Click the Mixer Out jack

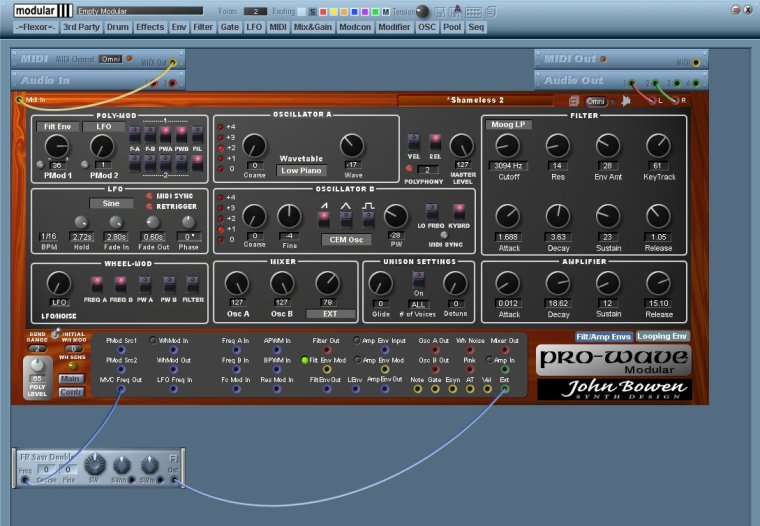coord(505,350)
